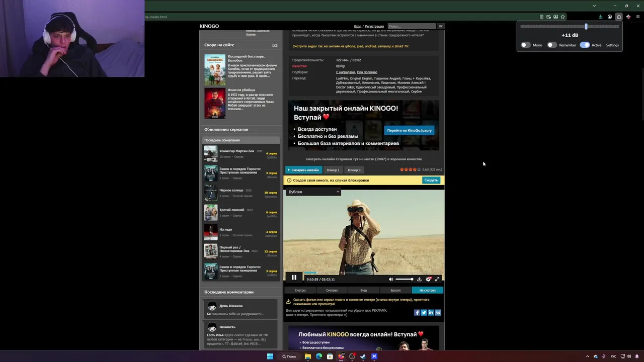Image resolution: width=644 pixels, height=362 pixels.
Task: Open Microsoft Edge from taskbar
Action: point(319,356)
